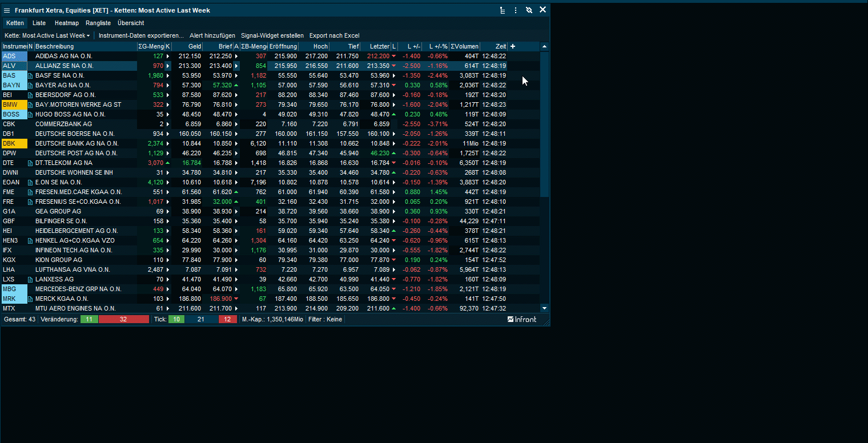Click the Infront logo in status bar

coord(522,319)
